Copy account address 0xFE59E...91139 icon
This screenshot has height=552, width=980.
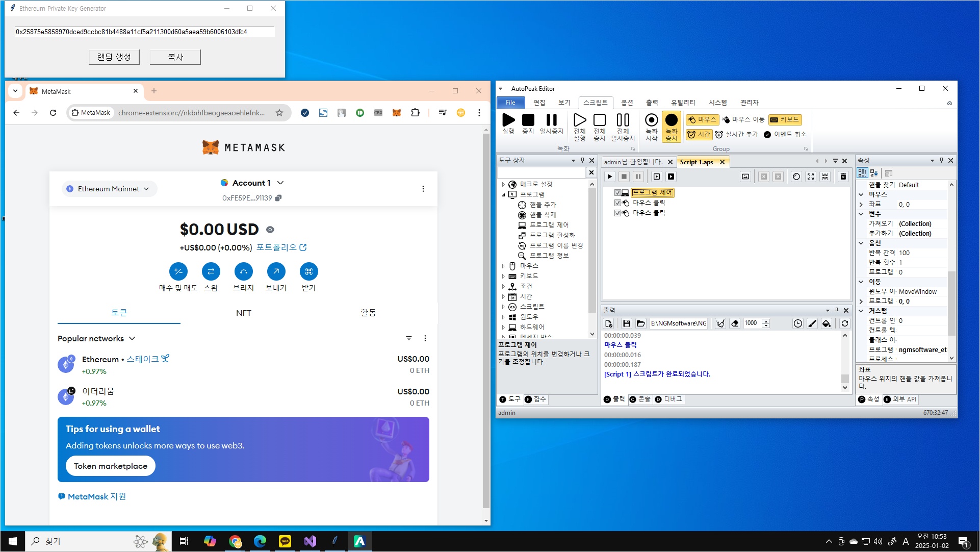[278, 198]
